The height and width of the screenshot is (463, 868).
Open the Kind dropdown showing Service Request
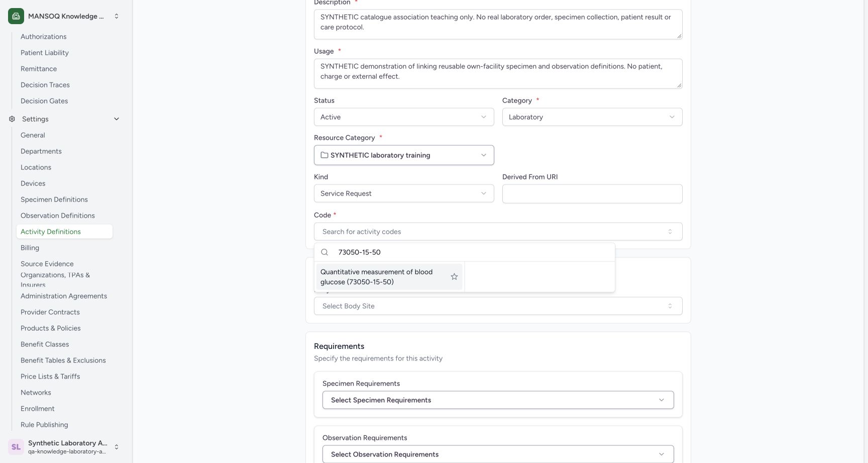(x=404, y=194)
